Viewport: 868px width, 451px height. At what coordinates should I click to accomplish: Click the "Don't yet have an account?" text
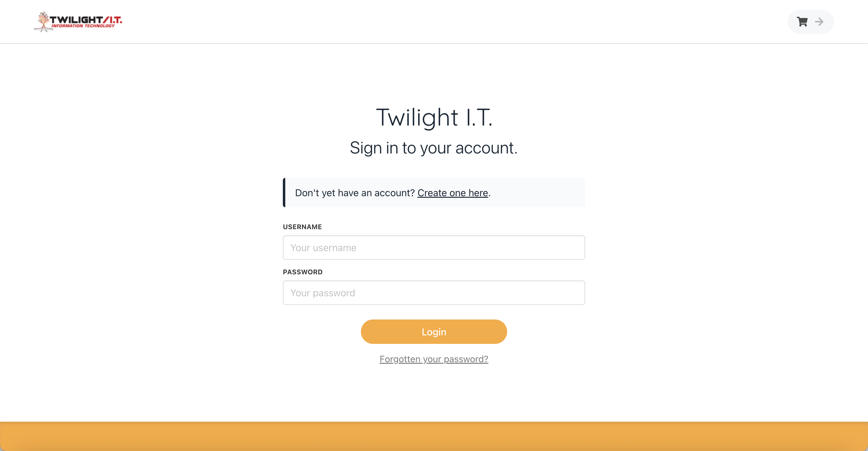pyautogui.click(x=354, y=193)
